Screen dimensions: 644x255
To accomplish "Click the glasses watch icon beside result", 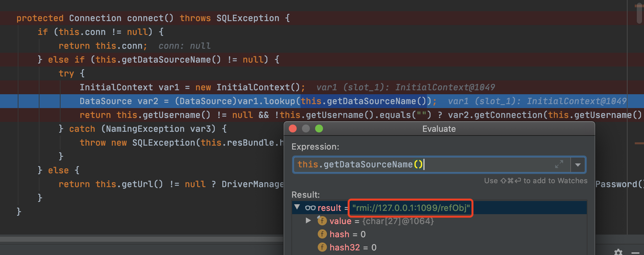I will (310, 208).
